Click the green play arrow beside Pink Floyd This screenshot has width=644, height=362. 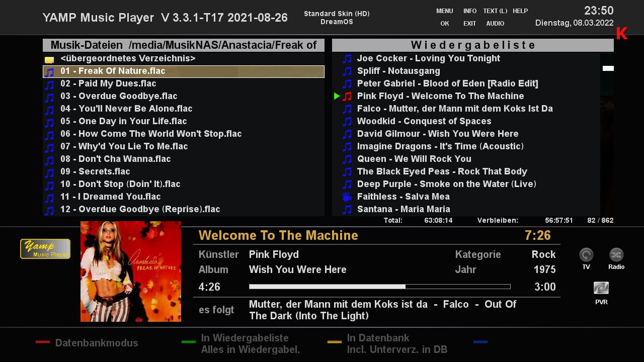pyautogui.click(x=337, y=96)
